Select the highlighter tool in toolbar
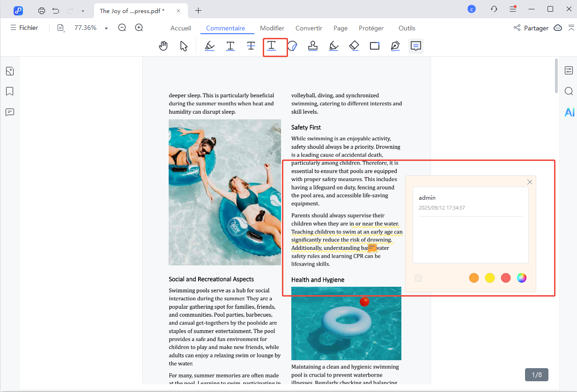 [210, 46]
